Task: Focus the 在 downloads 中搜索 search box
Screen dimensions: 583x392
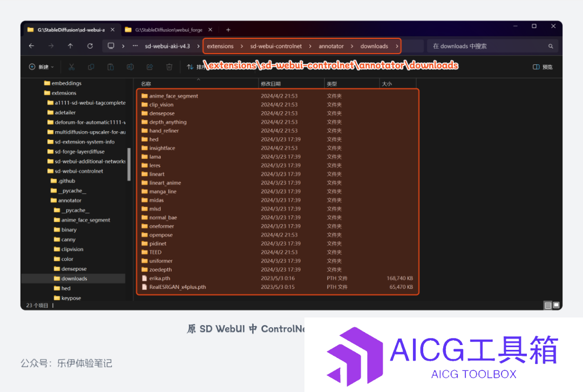Action: 492,46
